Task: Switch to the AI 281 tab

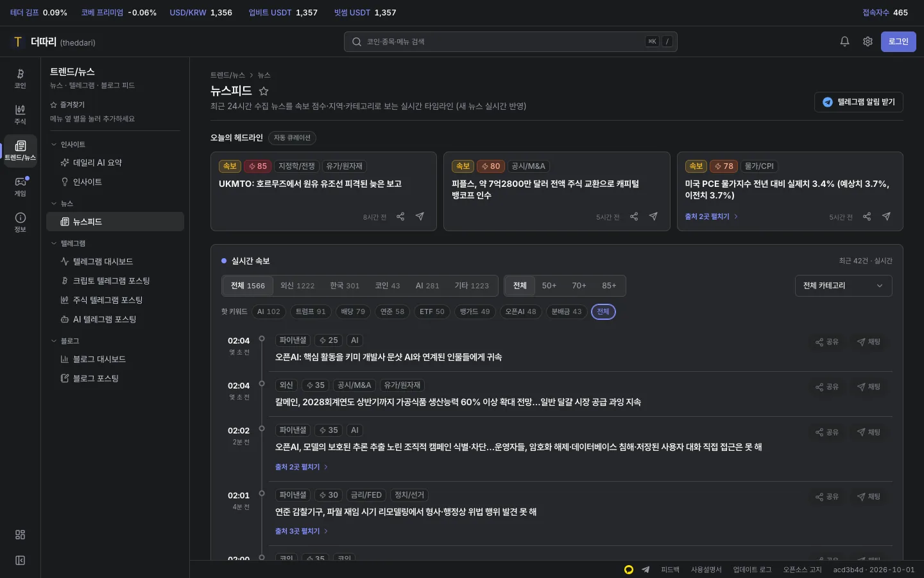Action: [x=427, y=286]
